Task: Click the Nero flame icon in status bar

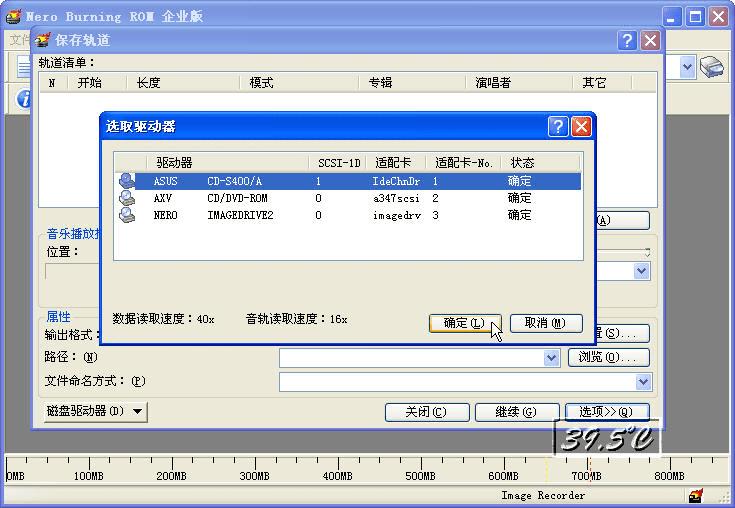Action: point(696,495)
